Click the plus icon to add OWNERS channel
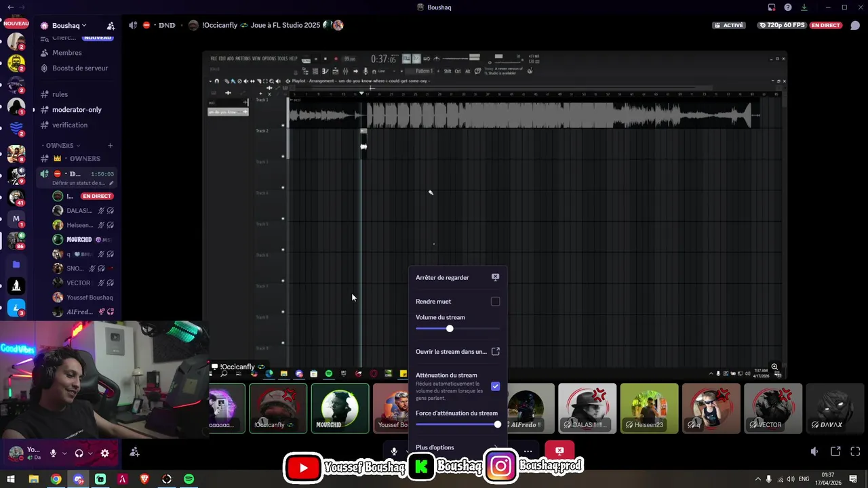This screenshot has height=488, width=868. tap(110, 145)
